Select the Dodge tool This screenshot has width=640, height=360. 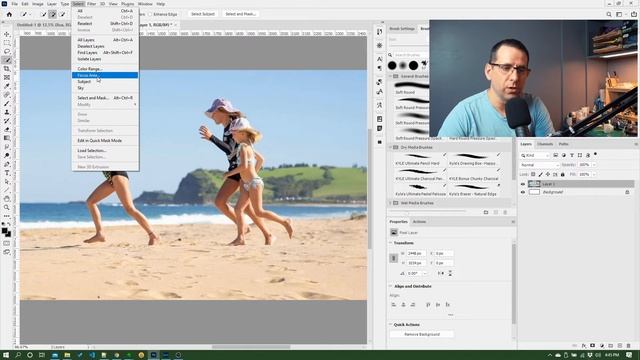7,156
